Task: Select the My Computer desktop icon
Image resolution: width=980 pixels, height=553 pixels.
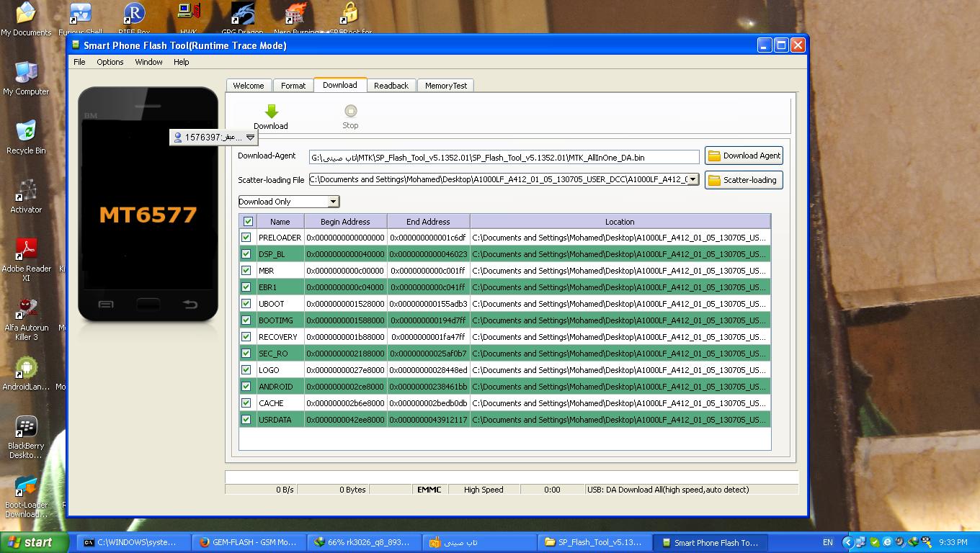Action: point(26,73)
